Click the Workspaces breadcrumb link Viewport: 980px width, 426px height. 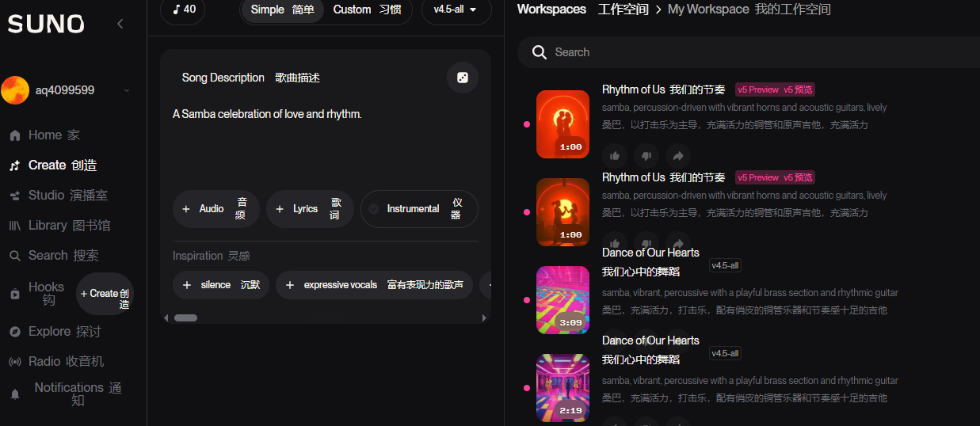(582, 10)
